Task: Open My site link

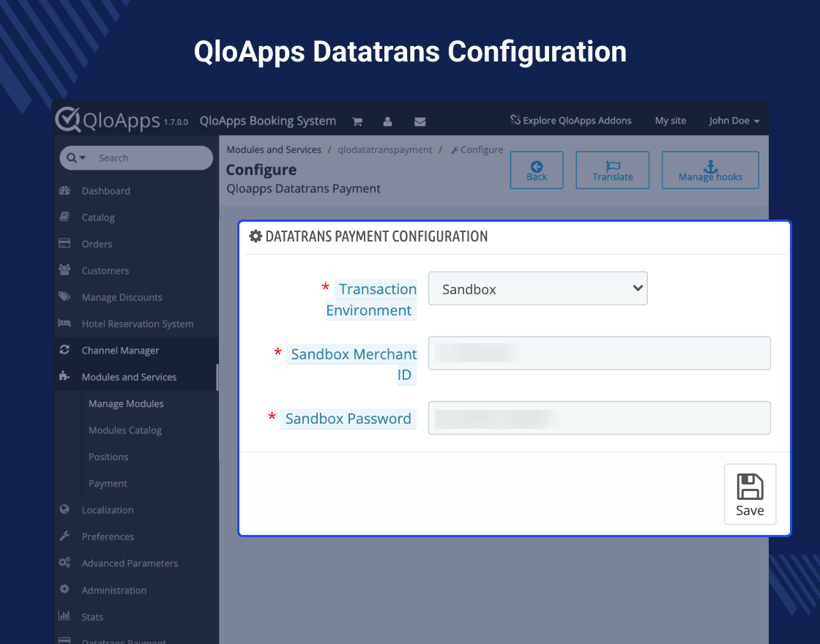Action: pos(671,121)
